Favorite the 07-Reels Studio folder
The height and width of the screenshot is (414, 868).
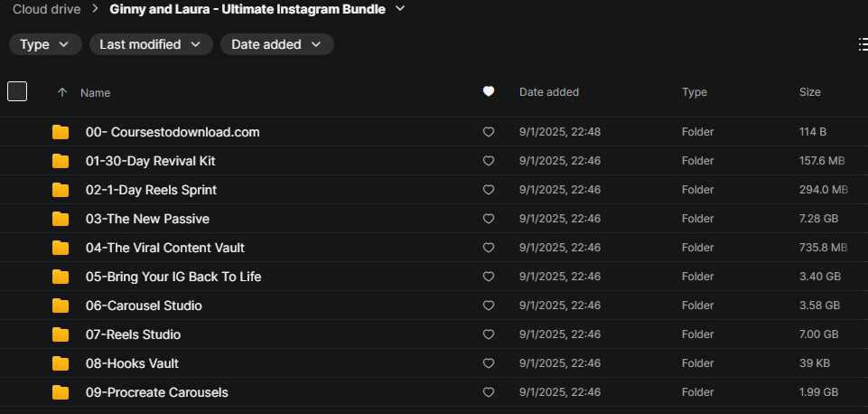coord(489,334)
